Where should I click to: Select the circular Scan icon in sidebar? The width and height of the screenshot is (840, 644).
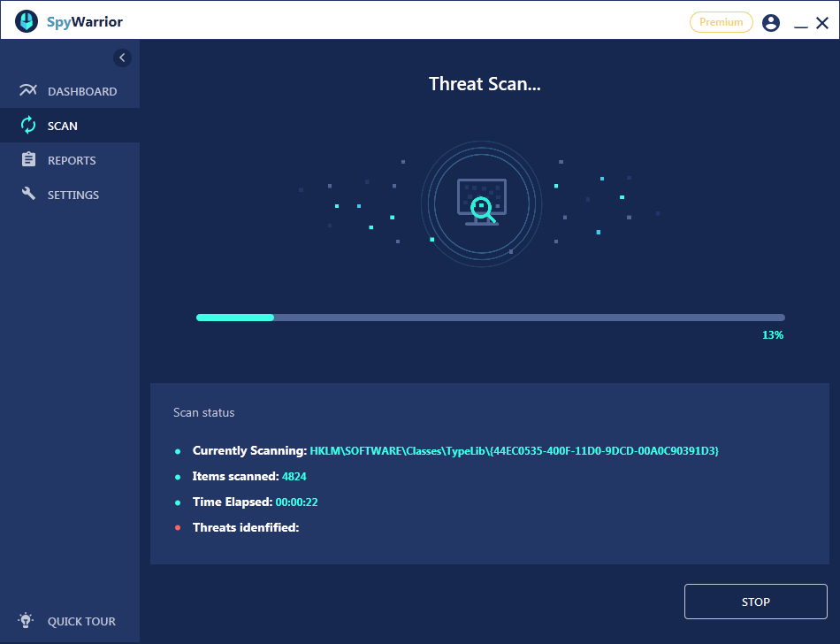pos(29,126)
